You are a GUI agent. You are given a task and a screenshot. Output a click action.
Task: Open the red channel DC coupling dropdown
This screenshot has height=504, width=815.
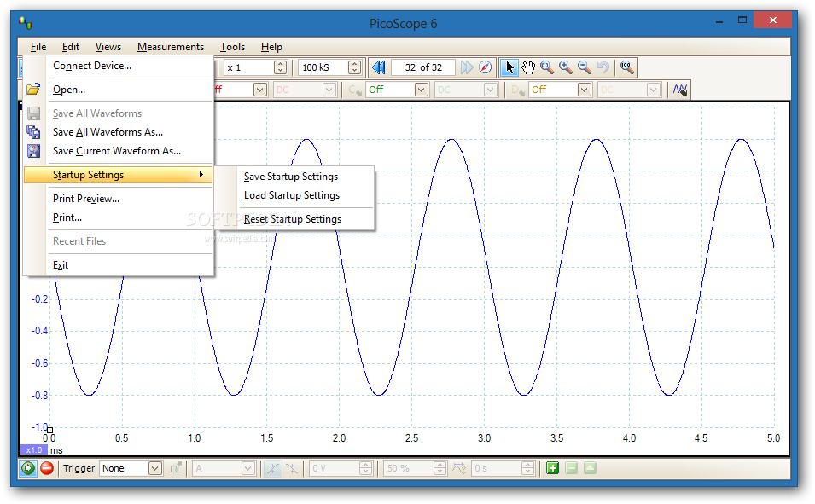point(306,90)
